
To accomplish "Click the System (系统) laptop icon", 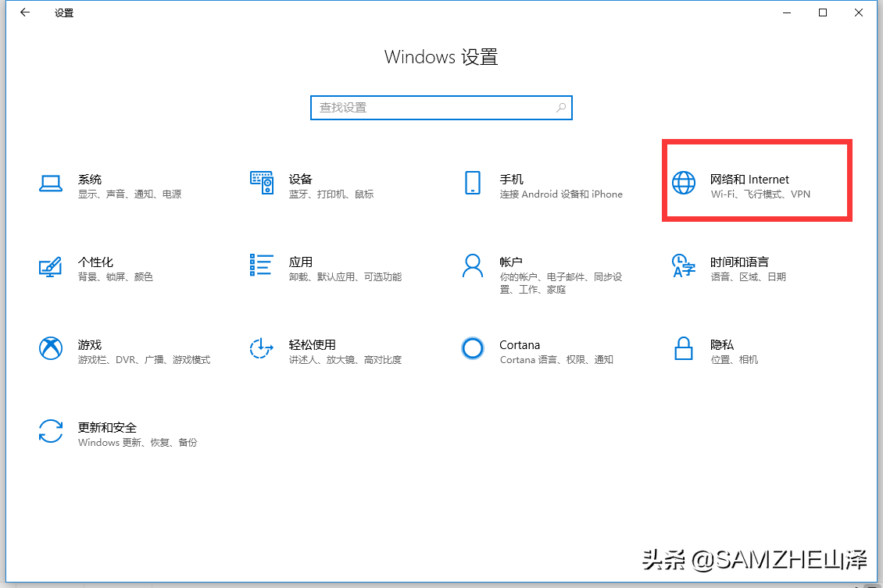I will (51, 184).
